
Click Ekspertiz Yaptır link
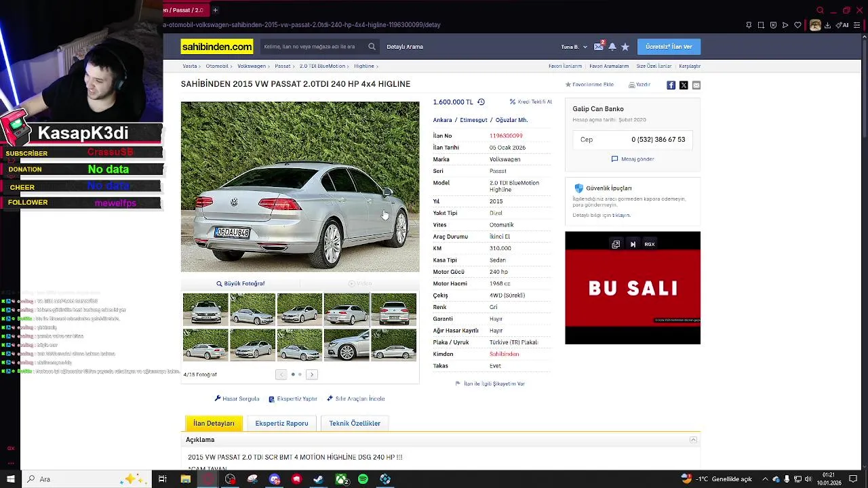(x=293, y=399)
